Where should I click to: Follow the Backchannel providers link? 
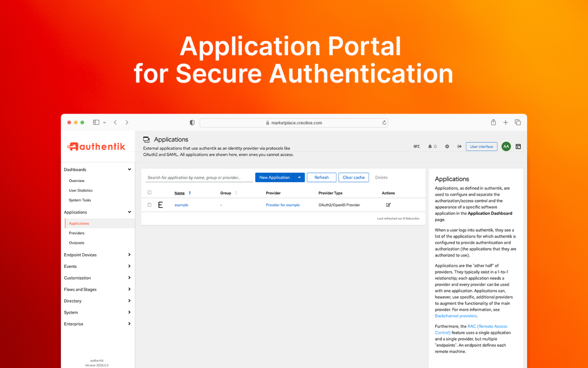(x=456, y=316)
